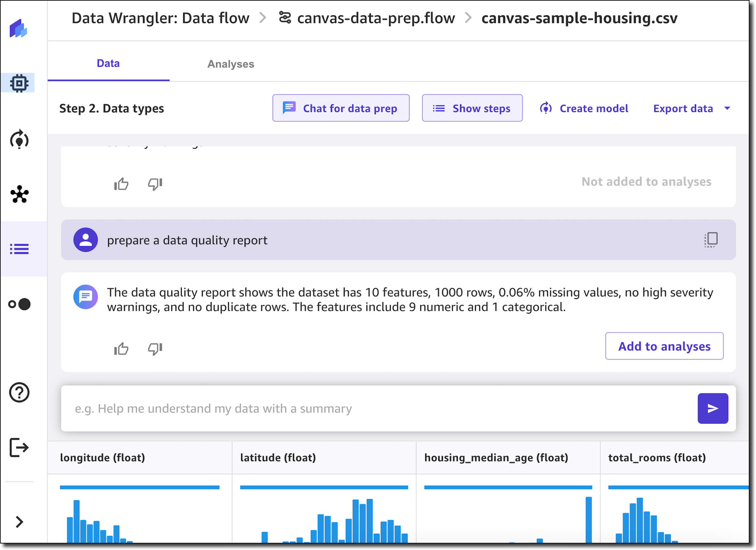This screenshot has width=756, height=550.
Task: Click the Add to analyses button
Action: coord(664,346)
